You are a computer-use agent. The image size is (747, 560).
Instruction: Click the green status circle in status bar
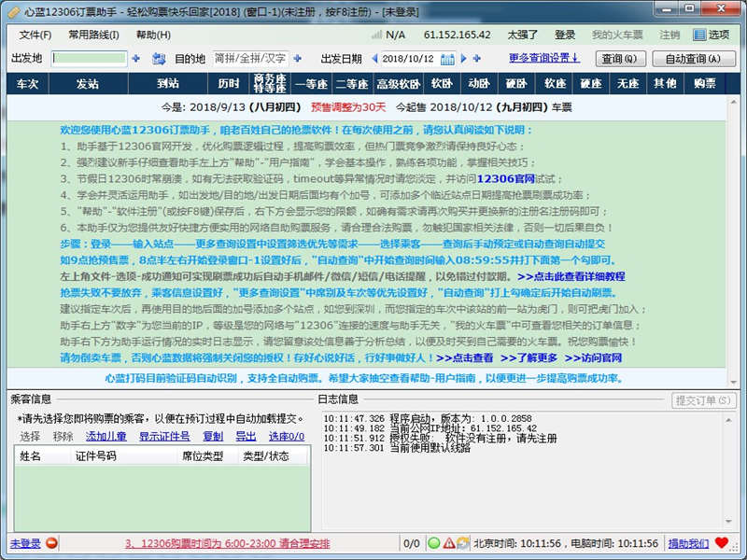pos(434,543)
